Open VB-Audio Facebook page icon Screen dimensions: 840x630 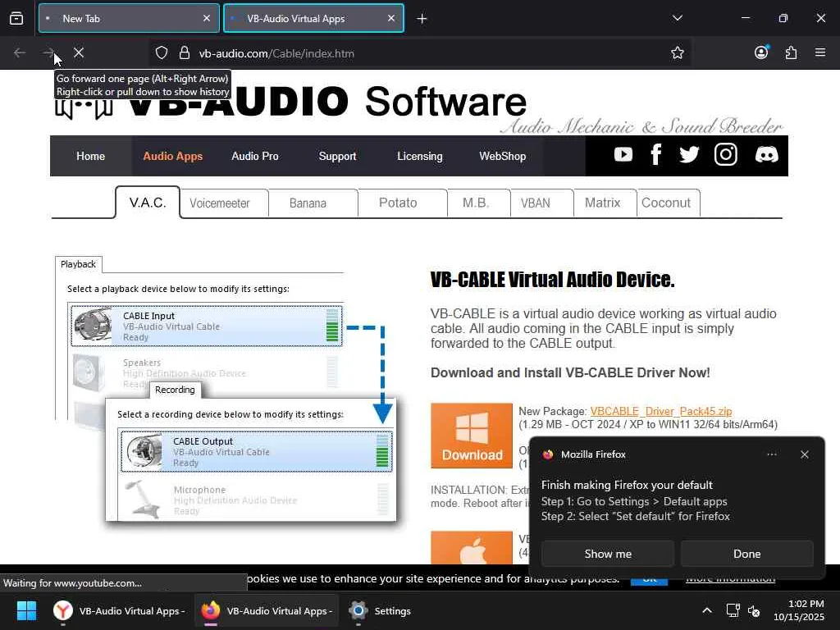pyautogui.click(x=655, y=155)
